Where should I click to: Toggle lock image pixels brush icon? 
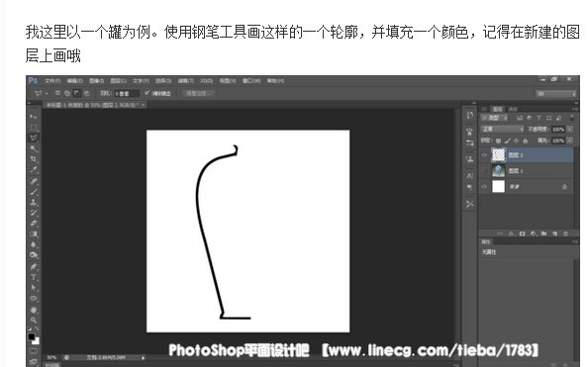click(508, 140)
